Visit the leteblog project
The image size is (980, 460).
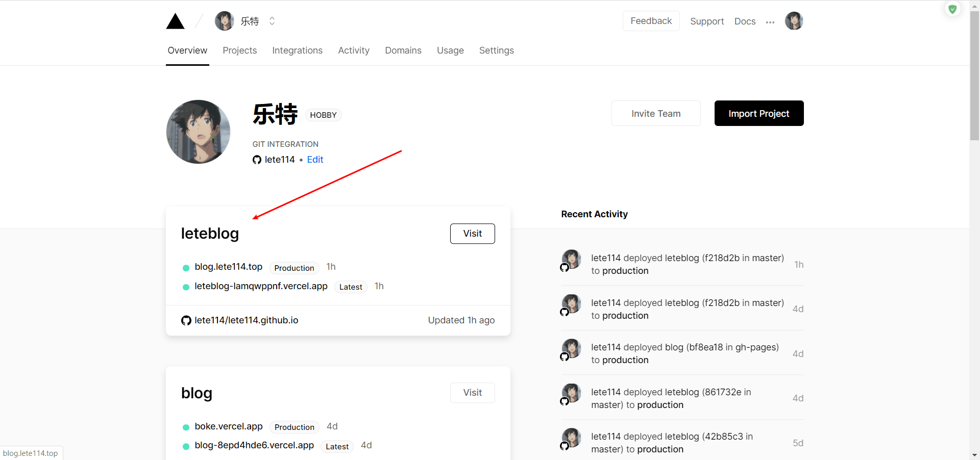472,234
